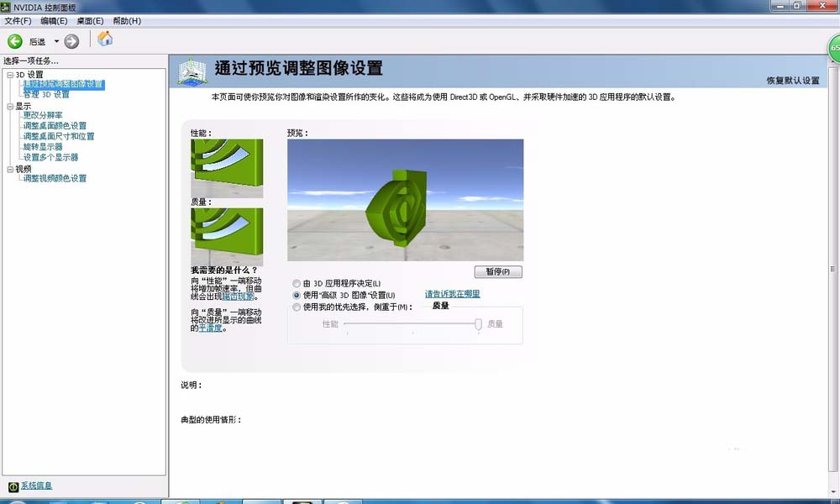Click the 性能 preview thumbnail
The image size is (840, 504).
(227, 168)
